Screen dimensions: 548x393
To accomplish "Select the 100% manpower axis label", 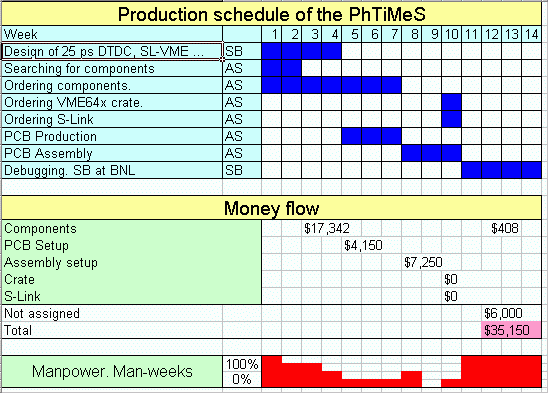I will (242, 364).
